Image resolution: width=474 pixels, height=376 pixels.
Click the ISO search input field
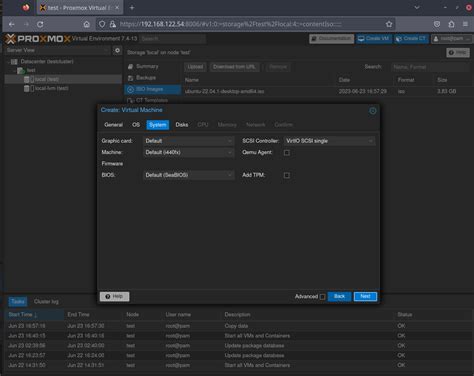click(x=431, y=67)
